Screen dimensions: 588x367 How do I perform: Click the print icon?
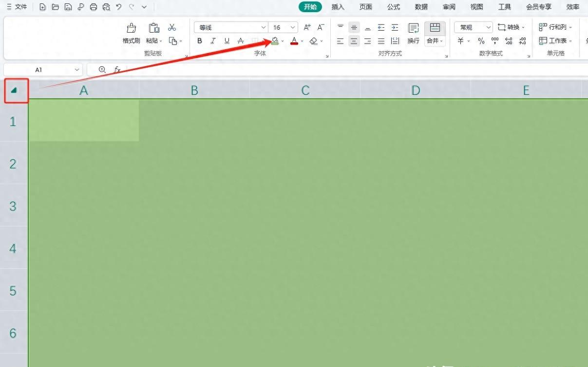(94, 7)
